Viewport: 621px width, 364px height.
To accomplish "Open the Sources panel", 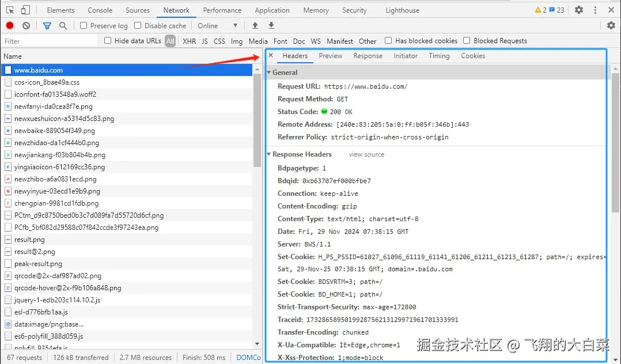I will point(138,10).
